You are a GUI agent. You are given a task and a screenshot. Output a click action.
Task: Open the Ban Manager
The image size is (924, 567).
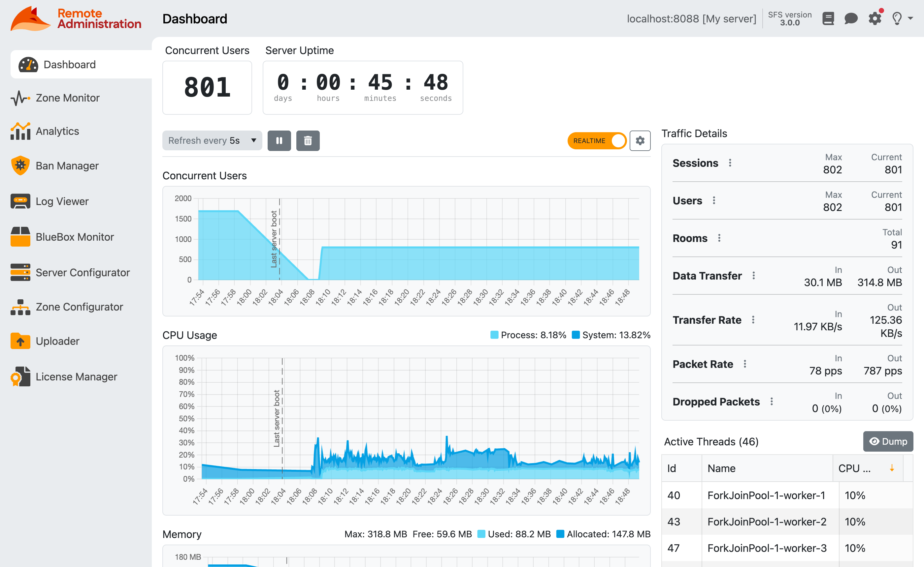pos(67,165)
